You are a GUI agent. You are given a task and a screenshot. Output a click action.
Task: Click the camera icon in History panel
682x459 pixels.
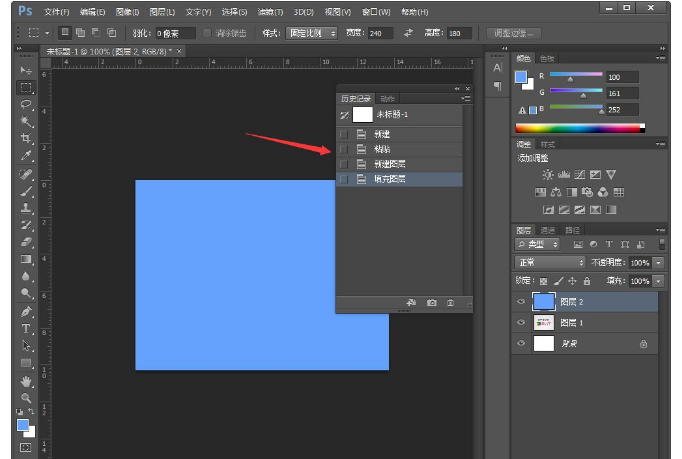(432, 302)
